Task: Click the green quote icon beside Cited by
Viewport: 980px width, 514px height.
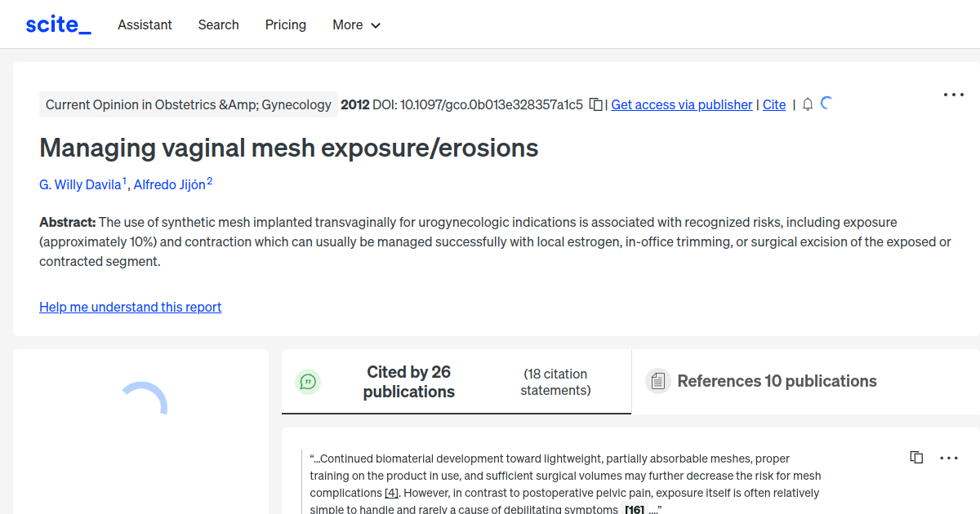Action: pyautogui.click(x=308, y=381)
